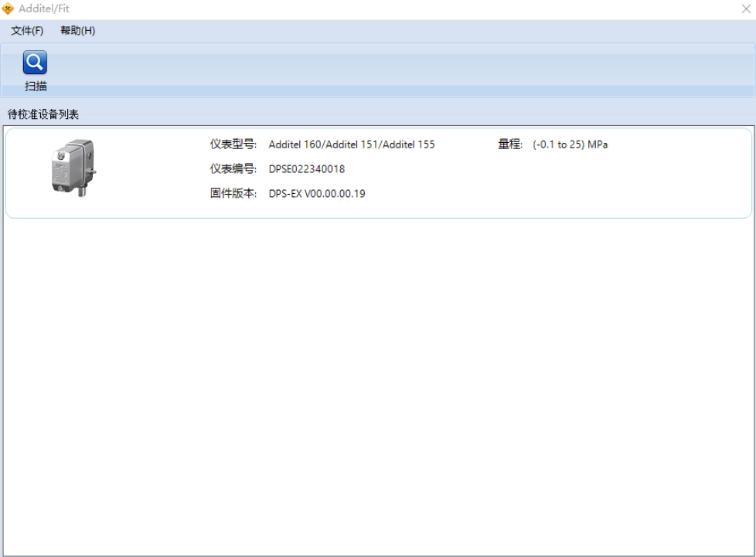Click the Additel/Fit app icon in title bar
This screenshot has width=756, height=557.
(x=8, y=9)
